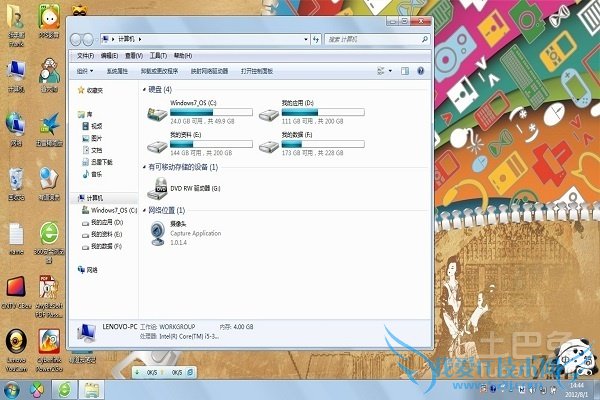Screen dimensions: 600x400
Task: Click the search magnifier icon
Action: pos(424,39)
